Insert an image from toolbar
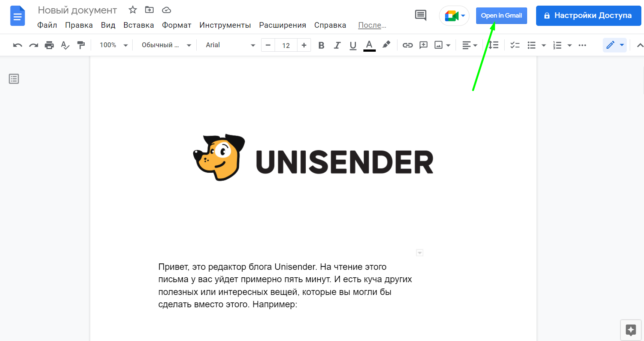The image size is (644, 341). point(438,45)
